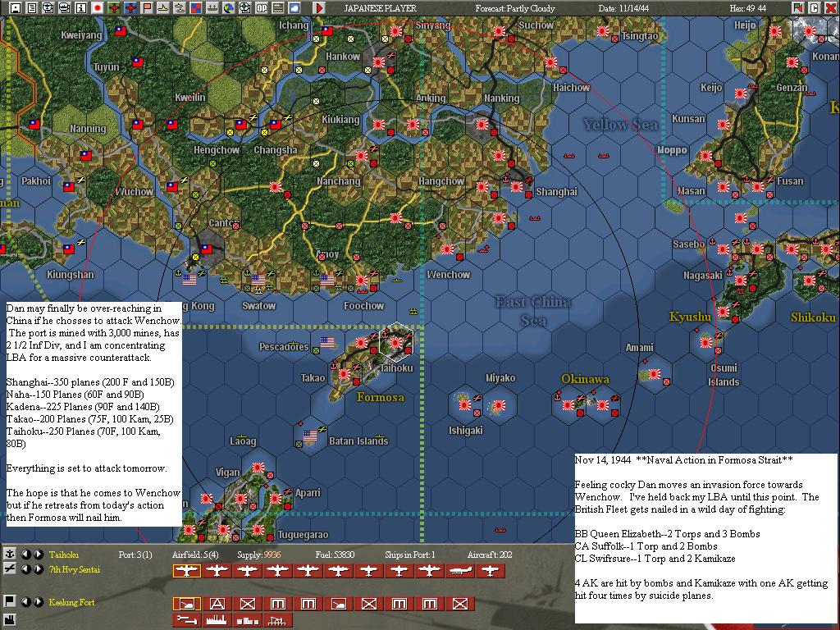Click the blocks resource industry icon
The height and width of the screenshot is (630, 840).
tap(248, 620)
